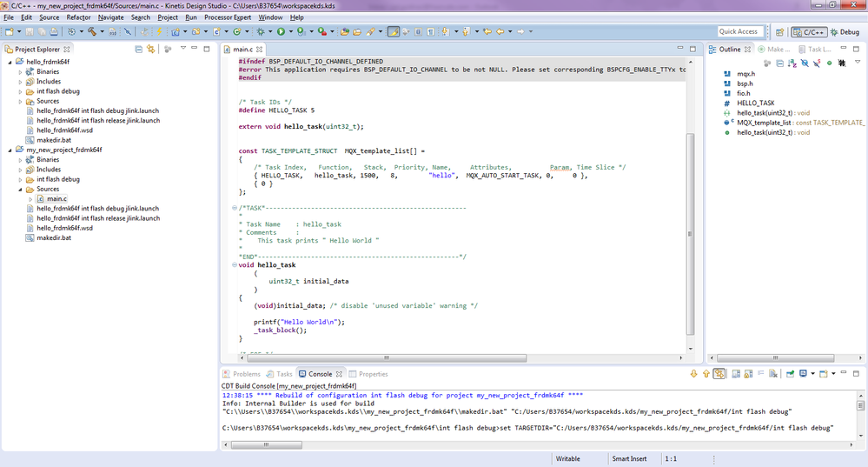Open the Refactor menu
This screenshot has width=868, height=467.
coord(78,17)
